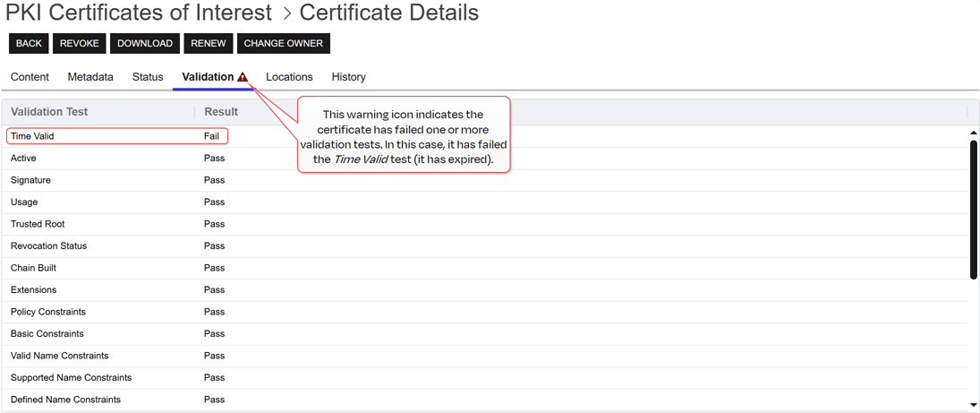Select the Locations tab
The image size is (980, 413).
point(289,77)
